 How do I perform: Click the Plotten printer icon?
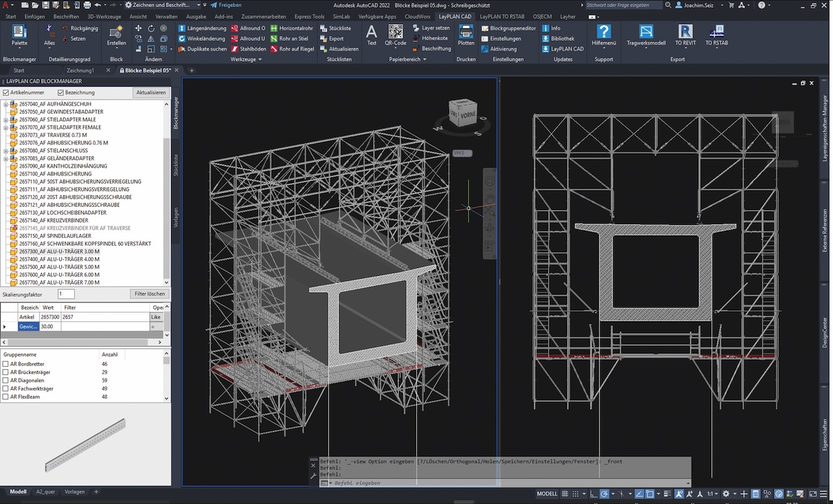[x=466, y=33]
